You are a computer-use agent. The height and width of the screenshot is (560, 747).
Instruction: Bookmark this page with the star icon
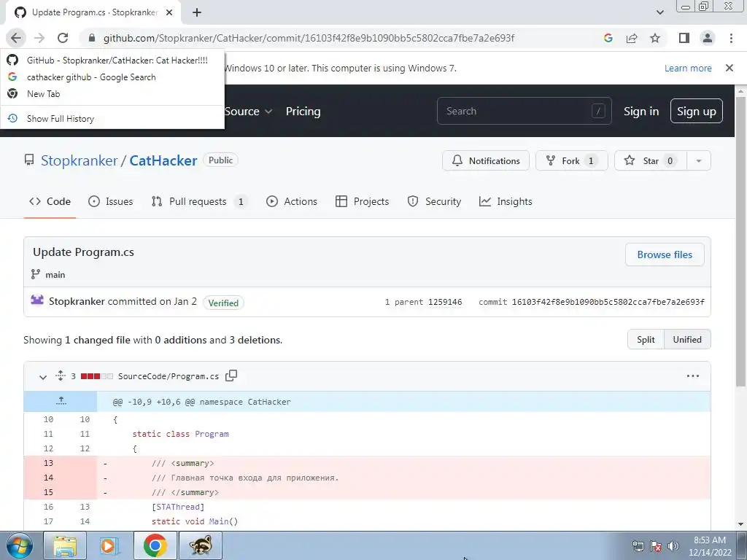click(655, 38)
